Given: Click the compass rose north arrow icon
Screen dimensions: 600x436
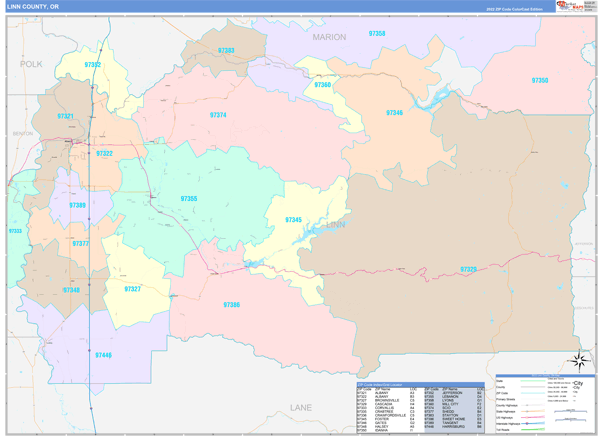Looking at the screenshot, I should (579, 360).
